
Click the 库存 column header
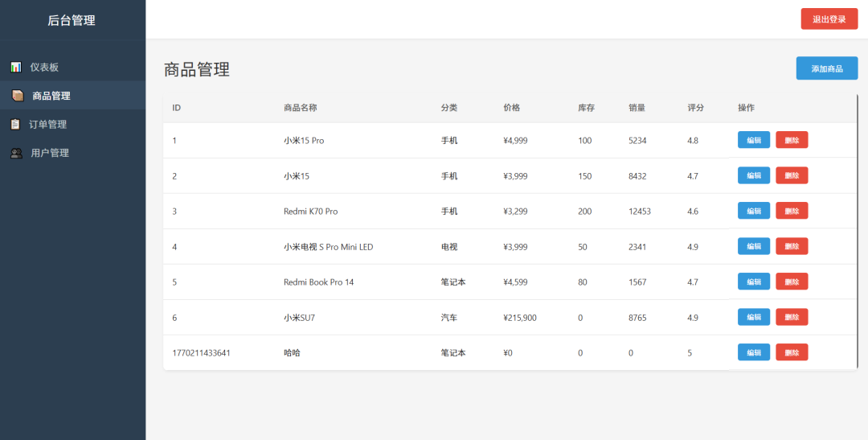586,108
